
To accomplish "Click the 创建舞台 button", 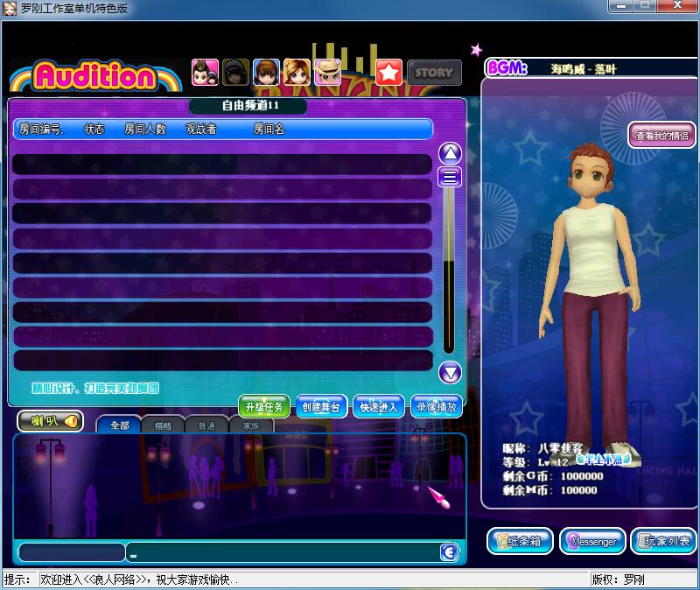I will click(x=321, y=407).
